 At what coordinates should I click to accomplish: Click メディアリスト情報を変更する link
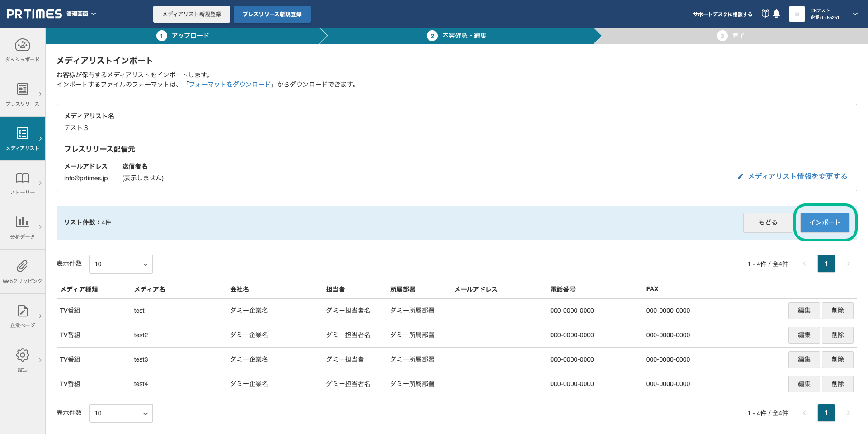pos(797,176)
